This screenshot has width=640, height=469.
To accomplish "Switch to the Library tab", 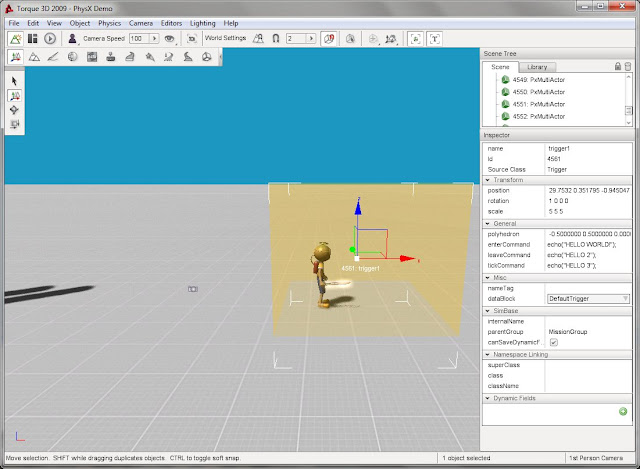I will pos(538,66).
